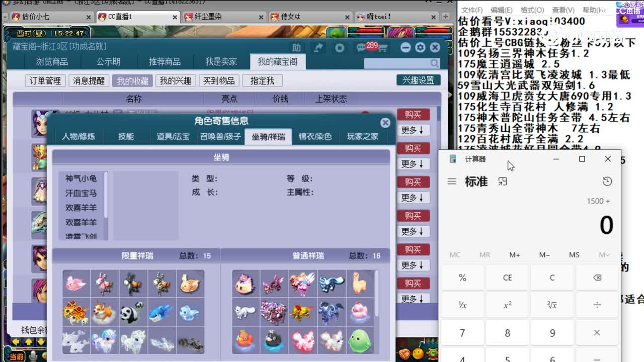The width and height of the screenshot is (644, 362).
Task: Expand the topmost 更多↓ dropdown in listing
Action: tap(413, 130)
